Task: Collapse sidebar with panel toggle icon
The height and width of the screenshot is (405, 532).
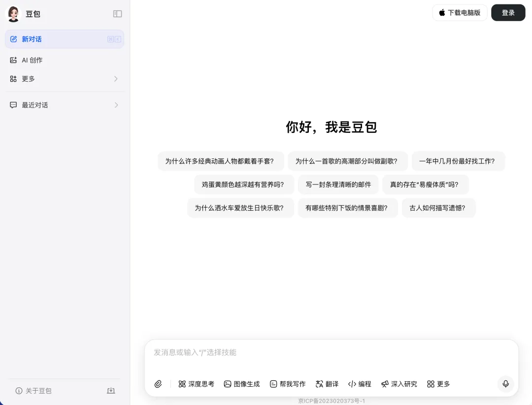Action: pyautogui.click(x=117, y=14)
